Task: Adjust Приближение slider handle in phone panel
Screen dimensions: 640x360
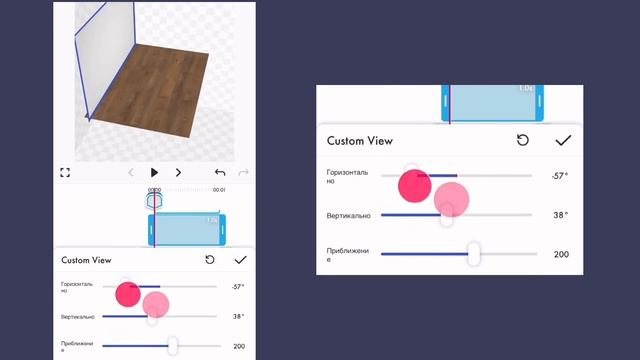Action: pos(173,346)
